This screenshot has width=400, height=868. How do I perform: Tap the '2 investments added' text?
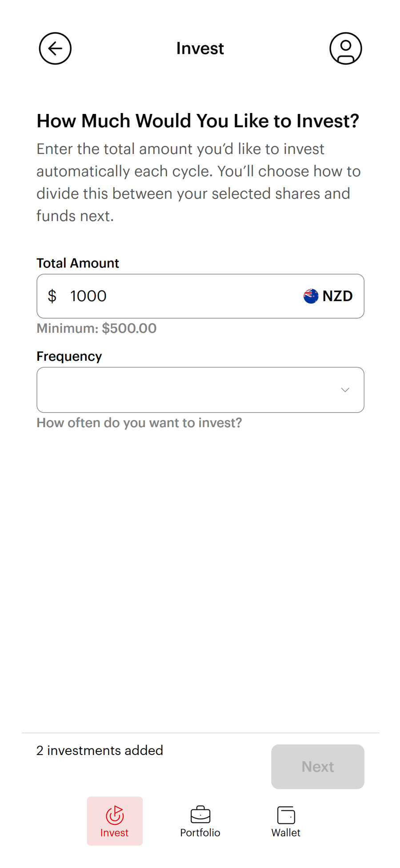coord(100,751)
